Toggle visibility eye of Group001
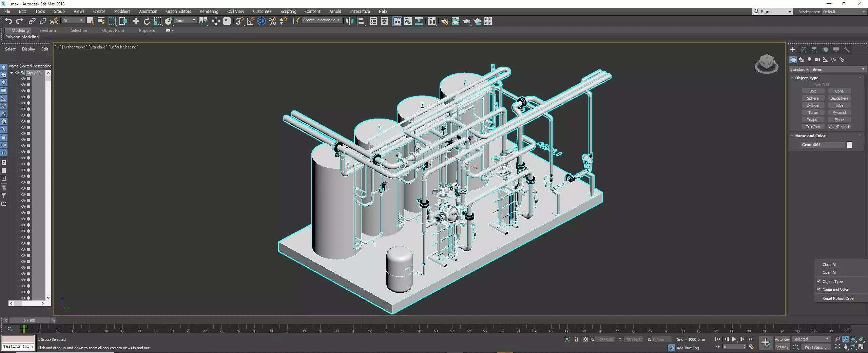 click(17, 73)
